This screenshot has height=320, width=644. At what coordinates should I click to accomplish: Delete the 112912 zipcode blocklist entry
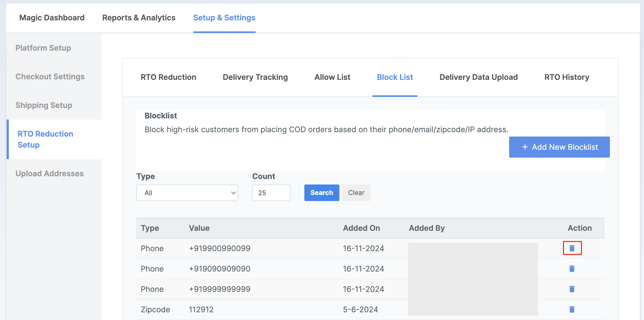(572, 310)
